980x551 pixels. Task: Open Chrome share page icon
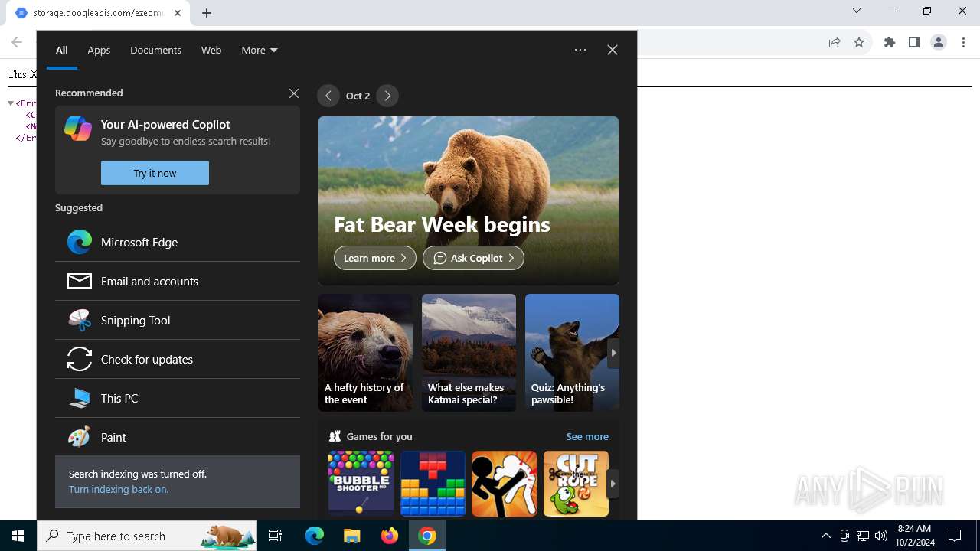[x=835, y=43]
